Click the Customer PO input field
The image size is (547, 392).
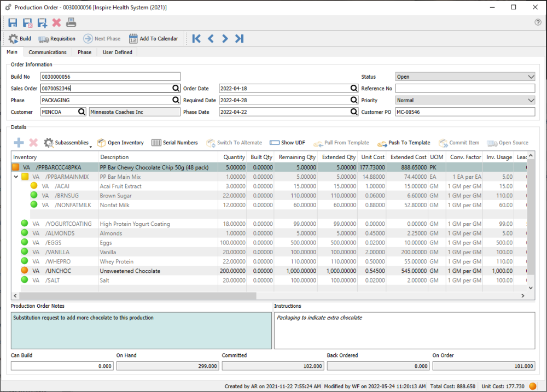(465, 112)
